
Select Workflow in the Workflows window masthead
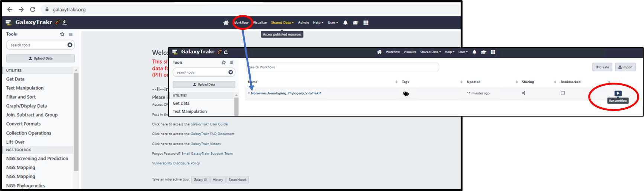(393, 52)
